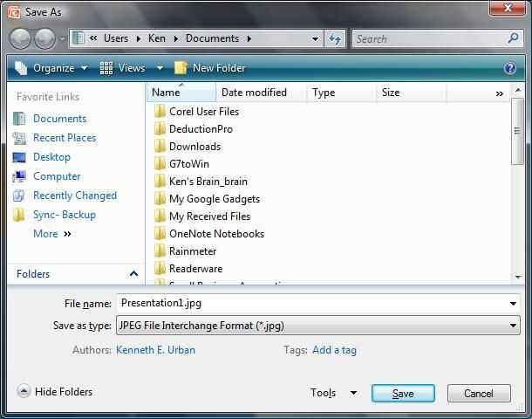Collapse the Folders pane chevron
Image resolution: width=532 pixels, height=419 pixels.
(x=133, y=274)
